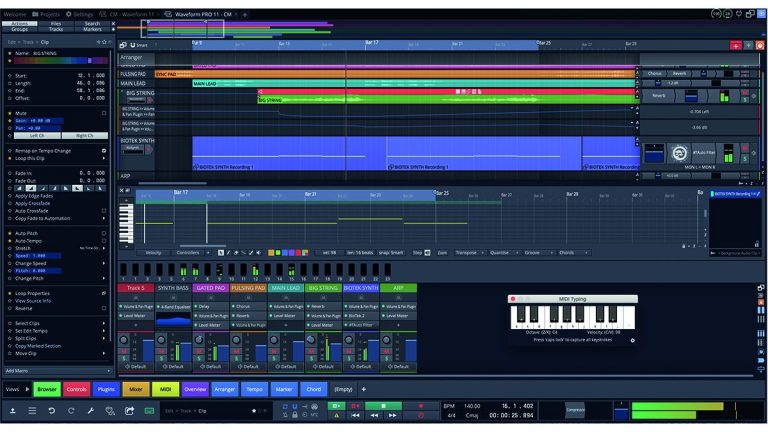Toggle the loop icon in transport area
Screen dimensions: 768x432
285,407
